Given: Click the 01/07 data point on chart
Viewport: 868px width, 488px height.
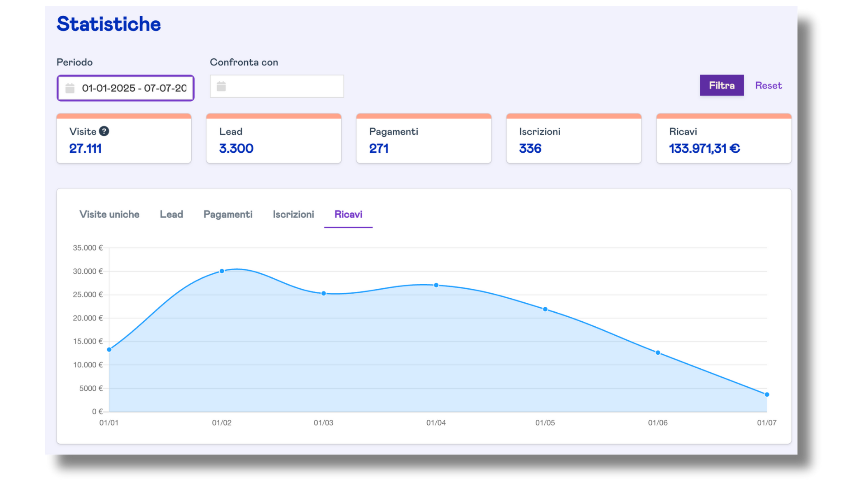Looking at the screenshot, I should pos(767,394).
